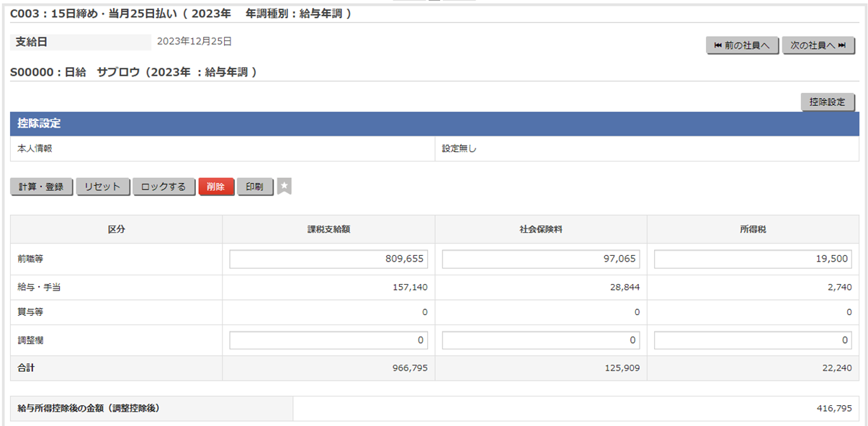
Task: Focus the 前職等 社会保険料 input field
Action: point(540,259)
